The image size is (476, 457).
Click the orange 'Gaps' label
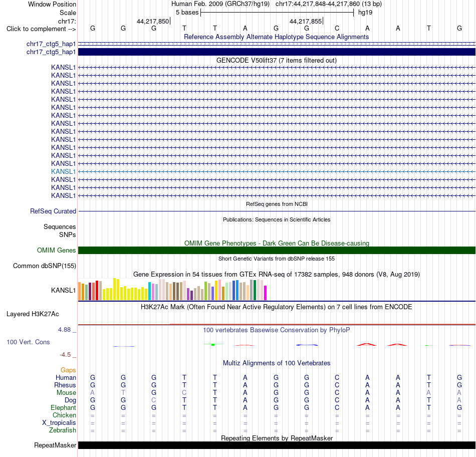click(x=68, y=370)
